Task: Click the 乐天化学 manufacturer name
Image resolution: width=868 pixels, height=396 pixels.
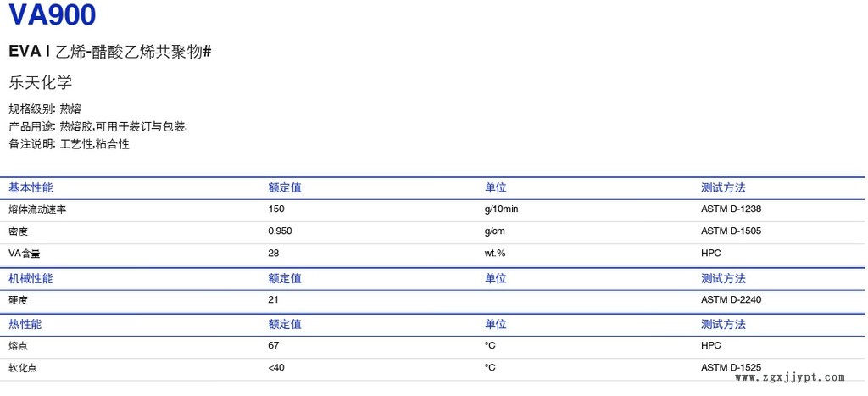Action: (x=40, y=83)
